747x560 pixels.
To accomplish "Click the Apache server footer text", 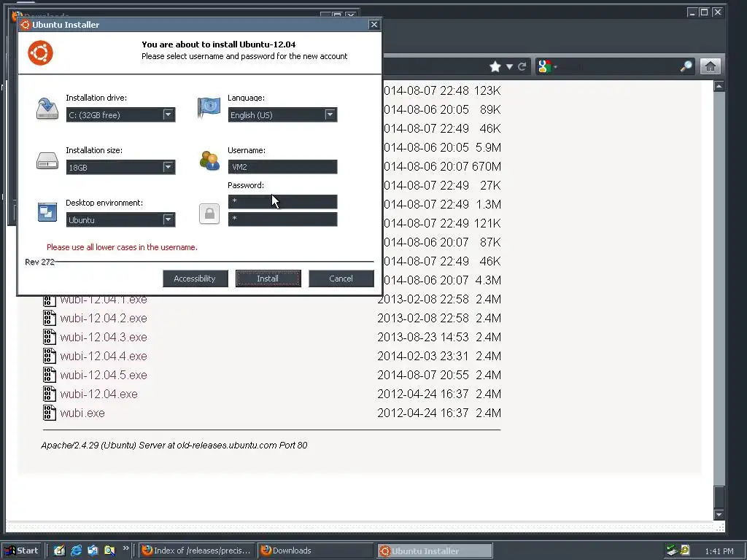I will [174, 446].
